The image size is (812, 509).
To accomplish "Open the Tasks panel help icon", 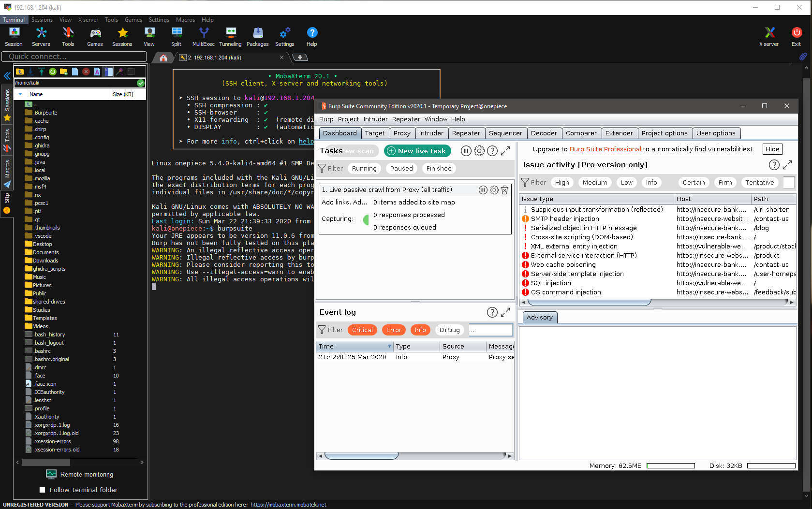I will pos(492,151).
